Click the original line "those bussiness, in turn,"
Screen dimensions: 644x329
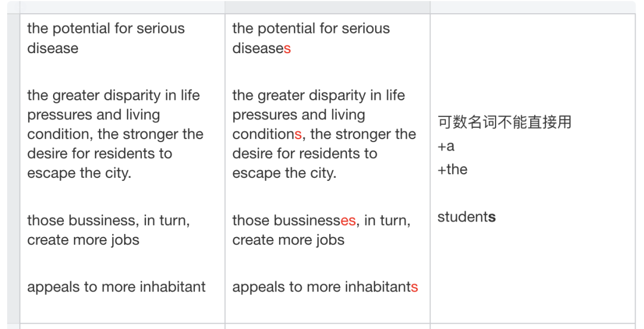(x=109, y=220)
